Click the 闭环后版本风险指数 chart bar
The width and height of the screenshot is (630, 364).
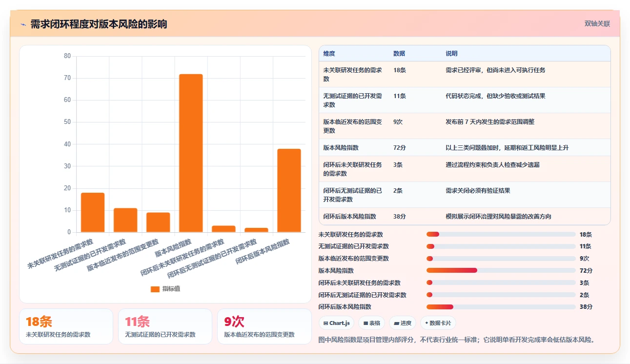coord(289,190)
